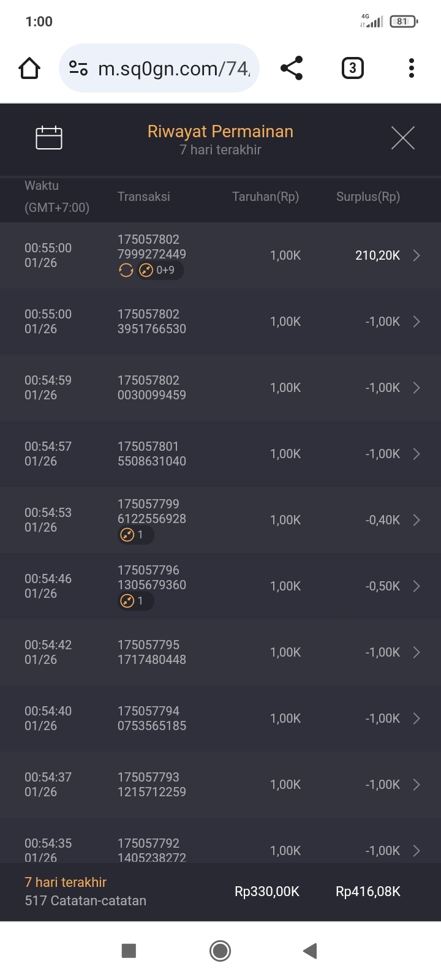Tap the site settings icon in address bar
The width and height of the screenshot is (441, 980).
pyautogui.click(x=78, y=68)
